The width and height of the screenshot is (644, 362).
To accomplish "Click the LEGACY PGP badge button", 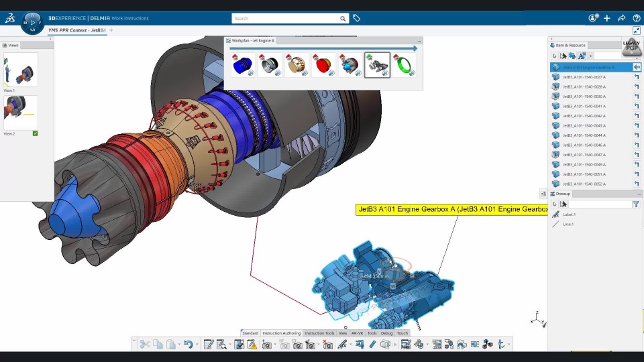I will point(632,46).
